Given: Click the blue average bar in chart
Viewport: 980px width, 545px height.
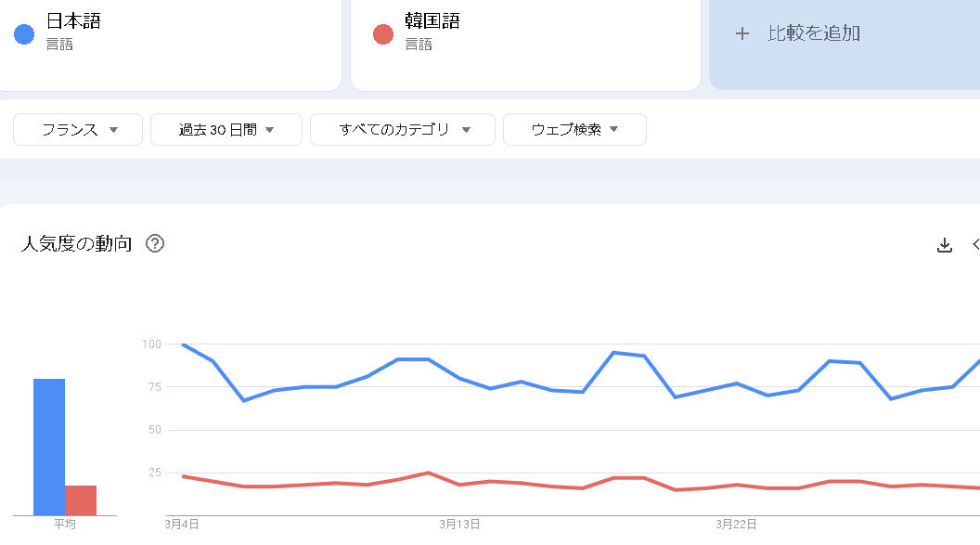Looking at the screenshot, I should (49, 447).
